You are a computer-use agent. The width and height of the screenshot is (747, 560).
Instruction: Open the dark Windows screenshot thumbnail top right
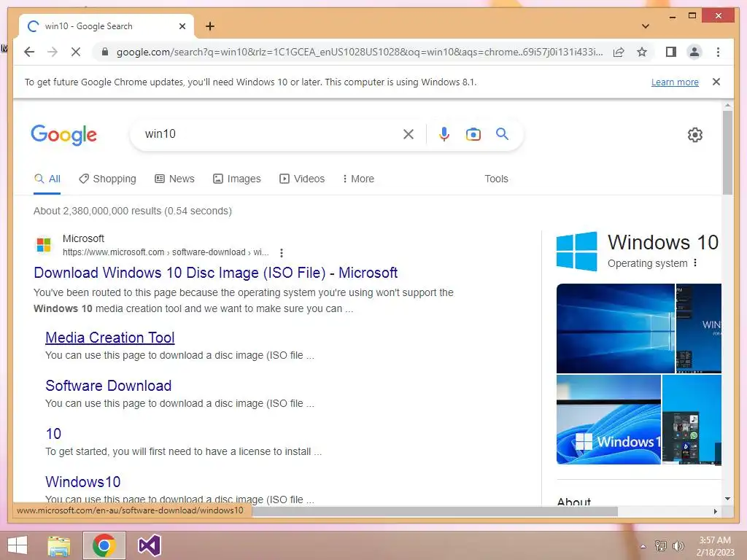coord(699,329)
